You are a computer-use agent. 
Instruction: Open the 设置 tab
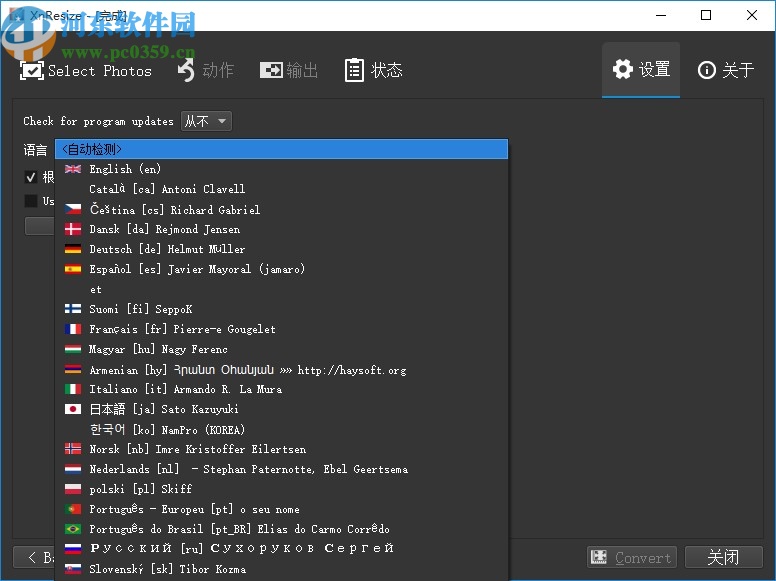click(641, 69)
